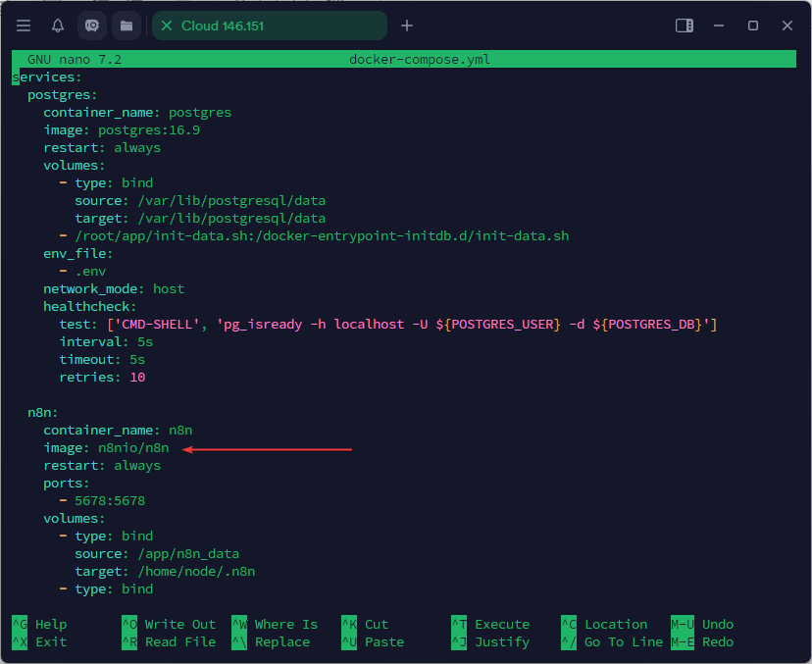Screen dimensions: 812x664
Task: Maximize the terminal window
Action: click(x=753, y=26)
